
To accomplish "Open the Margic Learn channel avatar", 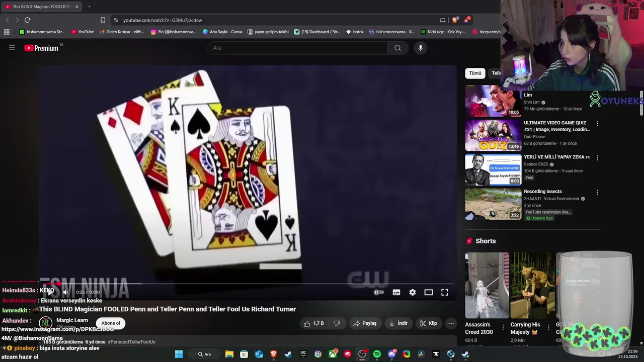I will [x=46, y=323].
